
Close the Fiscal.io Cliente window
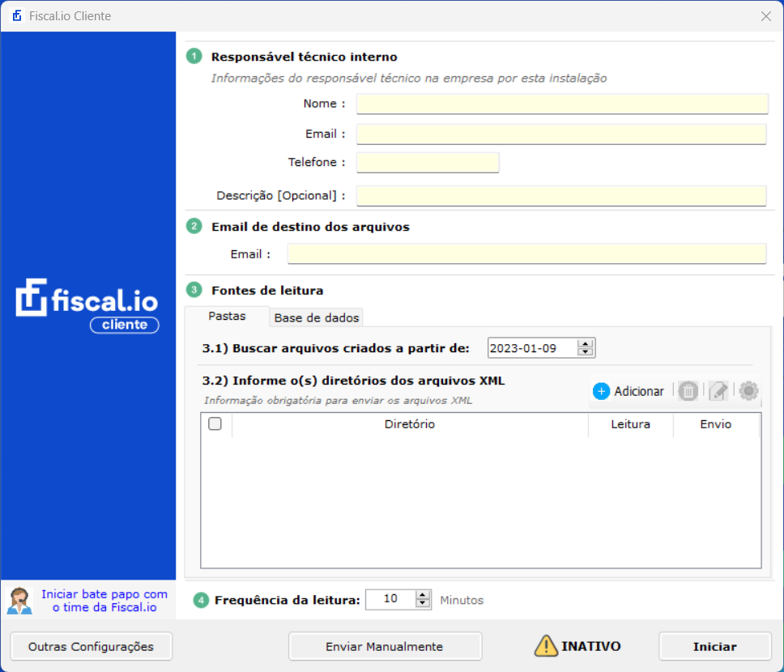(x=765, y=16)
